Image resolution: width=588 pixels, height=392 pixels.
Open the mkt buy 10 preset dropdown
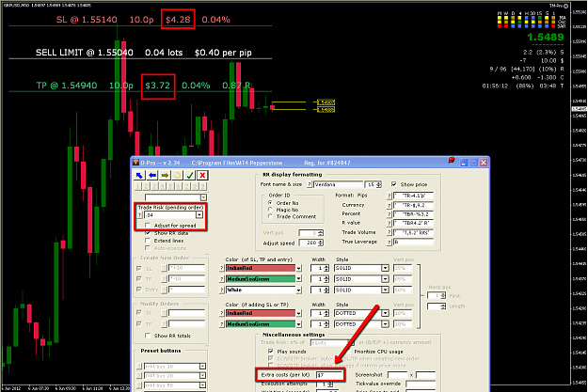tap(202, 366)
